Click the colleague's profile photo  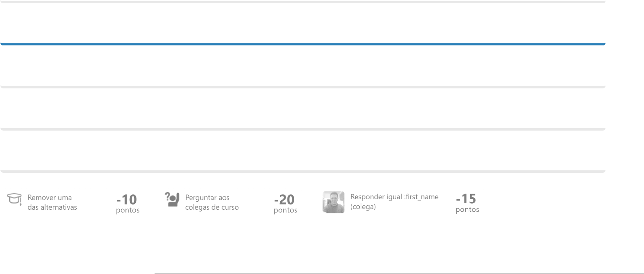point(333,202)
